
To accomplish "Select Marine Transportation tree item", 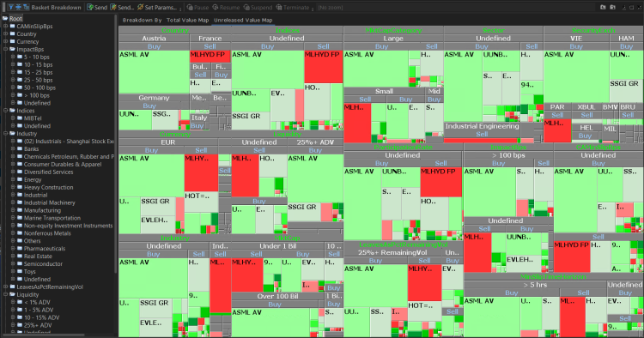I will point(52,218).
